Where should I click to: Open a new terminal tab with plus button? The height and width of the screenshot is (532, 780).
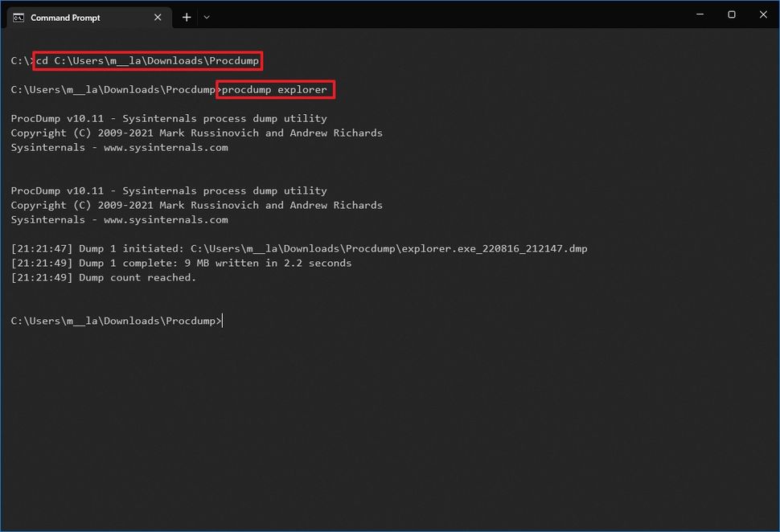(x=187, y=18)
